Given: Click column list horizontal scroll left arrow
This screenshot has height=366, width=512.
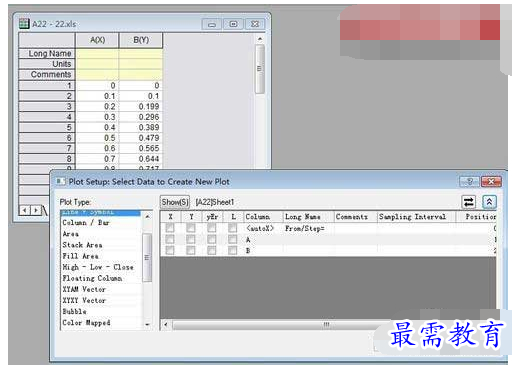Looking at the screenshot, I should 166,324.
